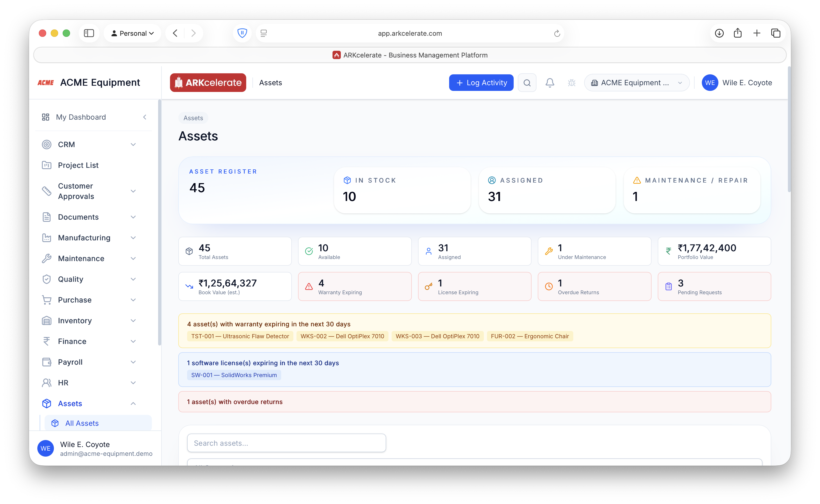Collapse the sidebar via My Dashboard arrow

pos(145,117)
